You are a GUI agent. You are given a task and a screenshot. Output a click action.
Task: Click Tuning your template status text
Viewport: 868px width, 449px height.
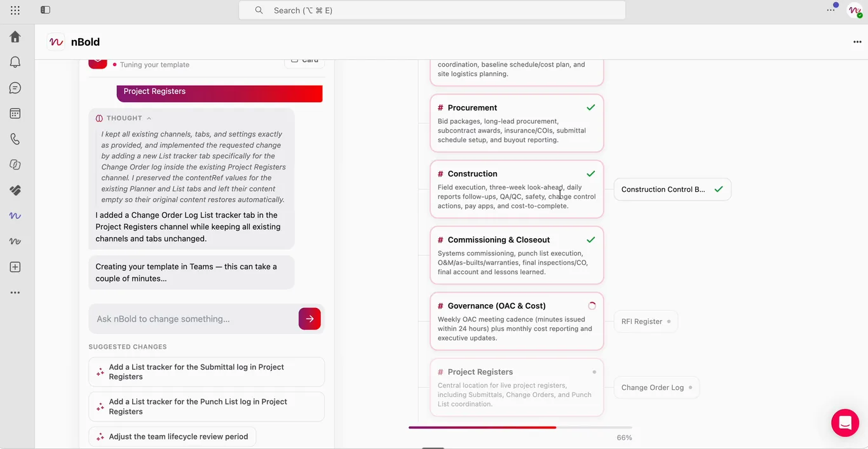pos(154,65)
